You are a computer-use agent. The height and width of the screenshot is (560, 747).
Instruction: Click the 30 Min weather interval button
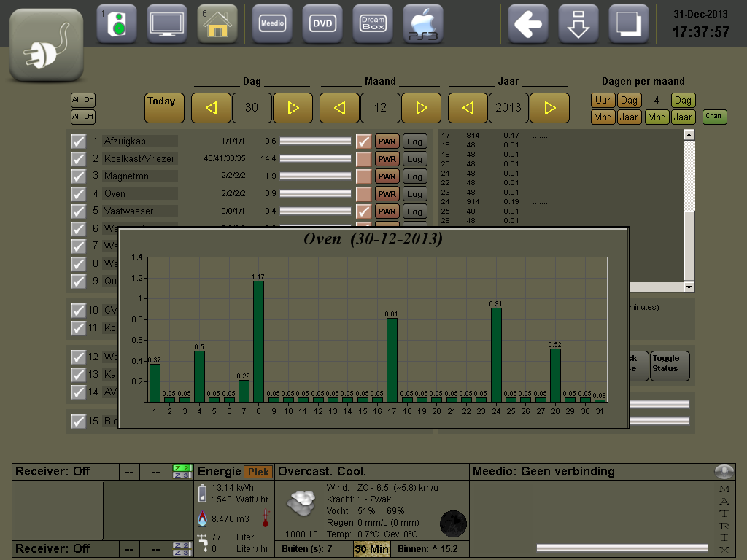click(x=371, y=549)
